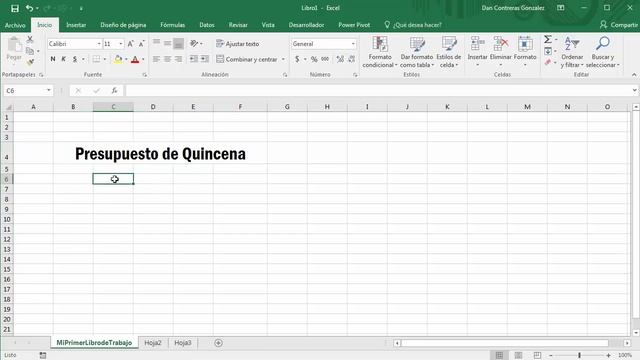Open the General number format dropdown
Viewport: 640px width, 360px height.
353,44
